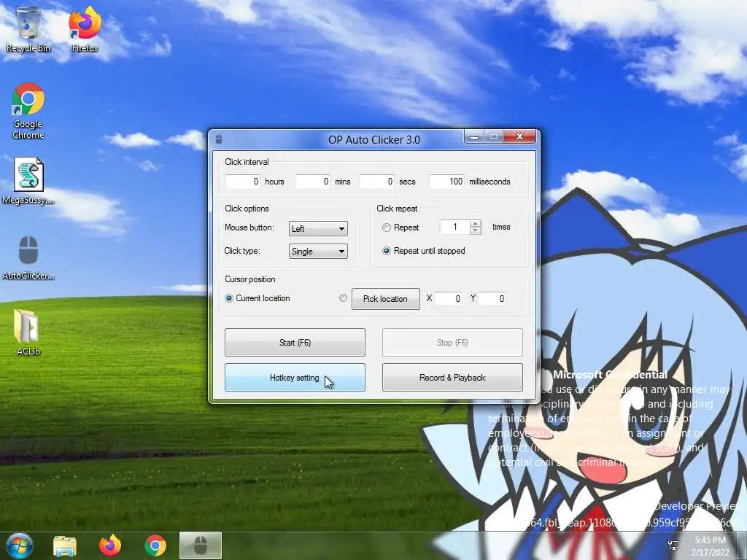The image size is (747, 560).
Task: Click the Start (F6) button
Action: [x=295, y=343]
